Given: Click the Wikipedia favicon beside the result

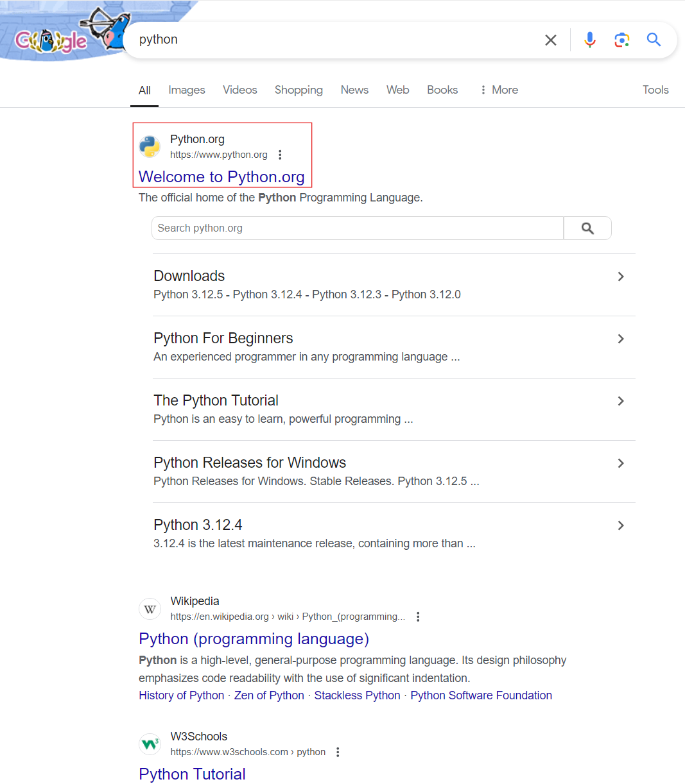Looking at the screenshot, I should pos(150,608).
